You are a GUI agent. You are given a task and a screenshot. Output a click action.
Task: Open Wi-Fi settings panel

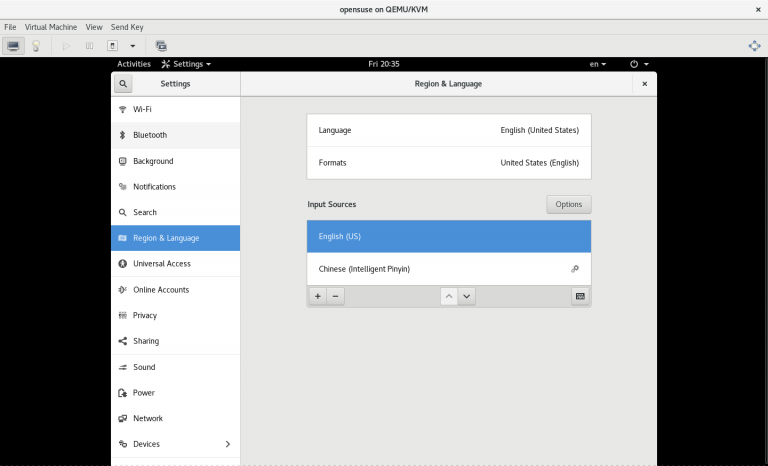(x=175, y=109)
